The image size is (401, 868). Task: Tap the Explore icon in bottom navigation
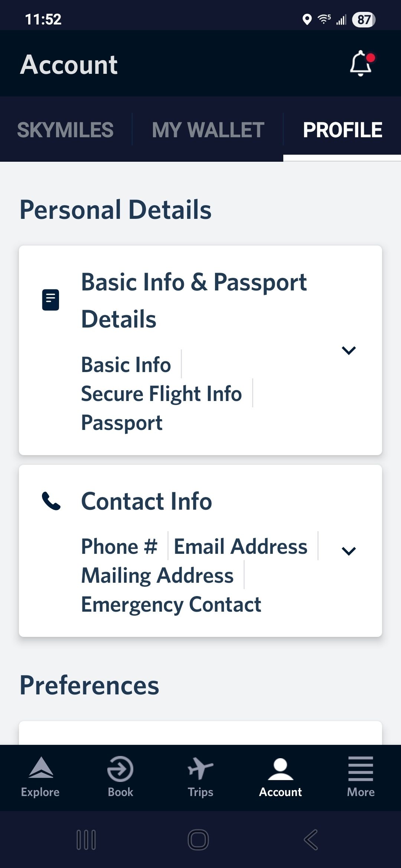pos(40,769)
